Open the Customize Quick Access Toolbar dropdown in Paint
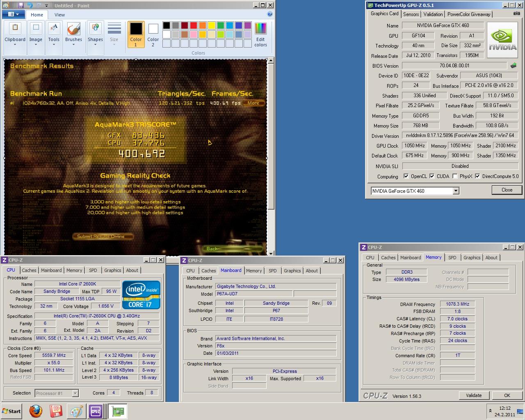525x420 pixels. click(x=46, y=6)
